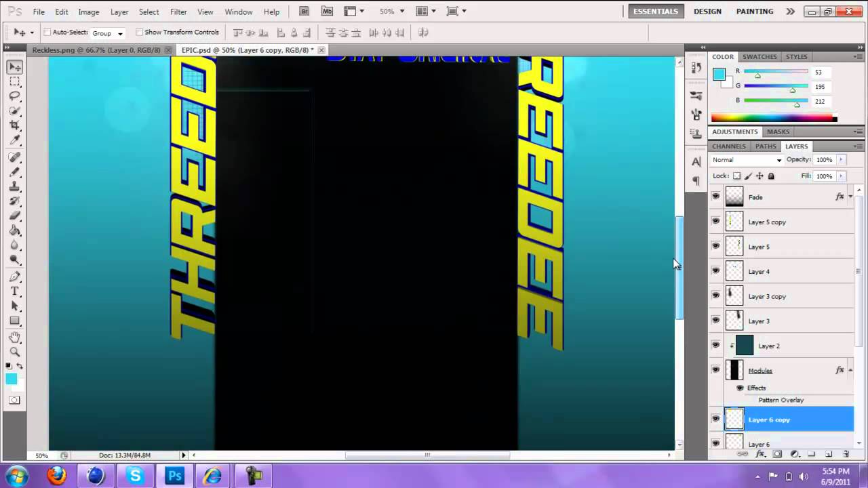Select the Eraser tool
Screen dimensions: 868x488
point(15,216)
